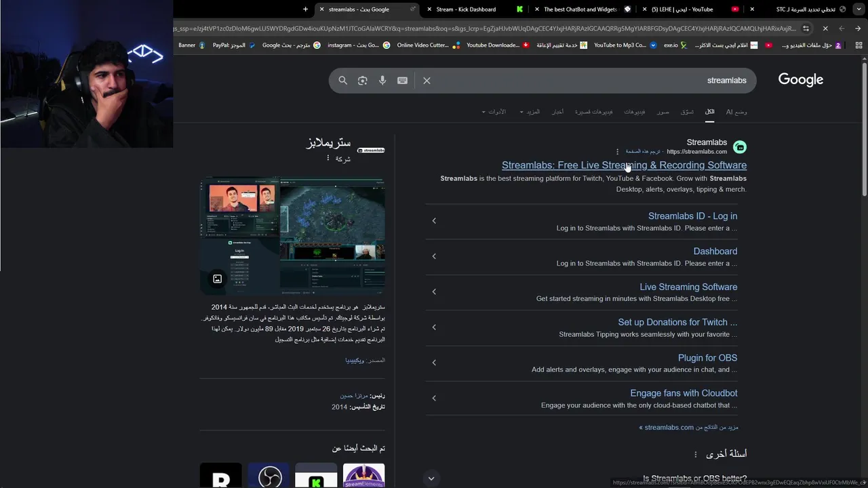This screenshot has width=868, height=488.
Task: Switch to The best ChatBot and Widgets tab
Action: click(583, 9)
